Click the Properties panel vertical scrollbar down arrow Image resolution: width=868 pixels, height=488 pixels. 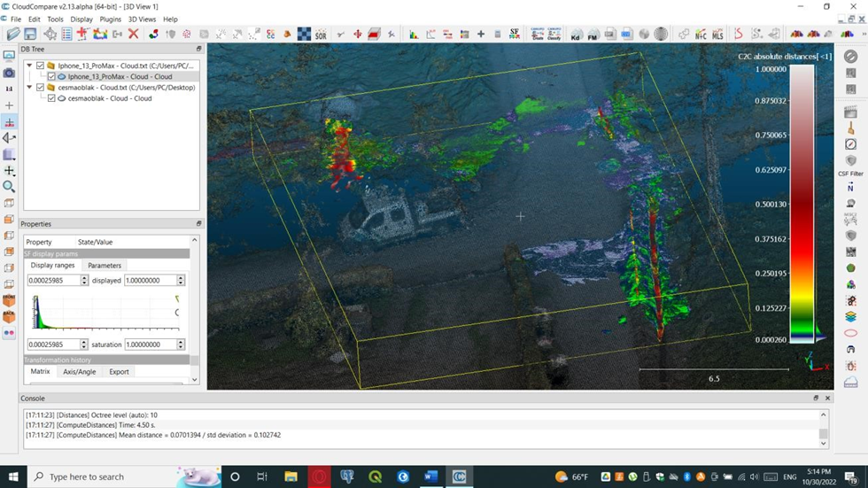pyautogui.click(x=194, y=380)
